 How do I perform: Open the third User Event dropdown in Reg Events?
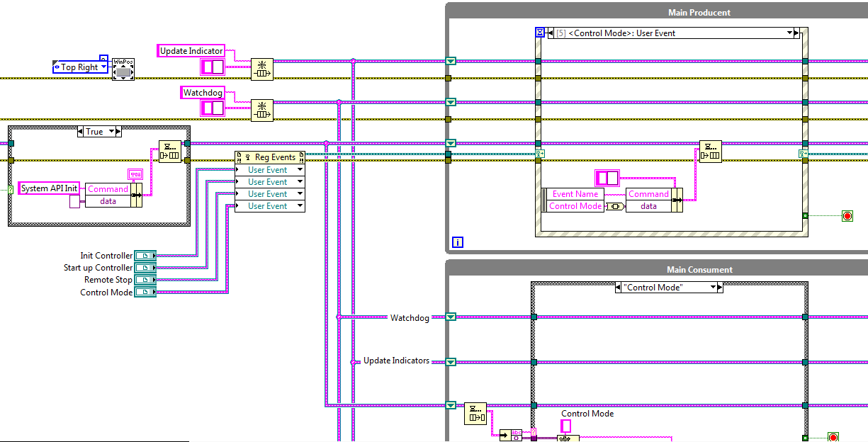300,194
